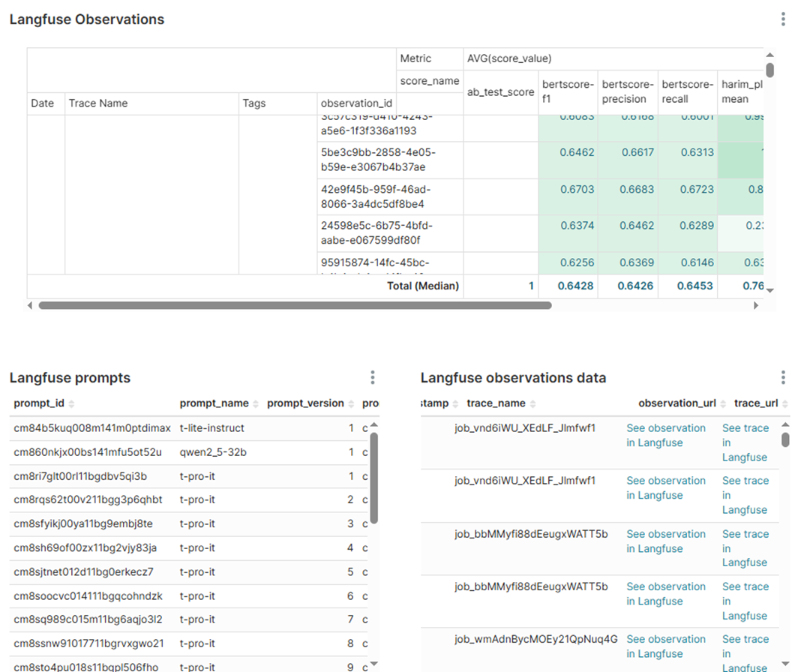Screen dimensions: 798x672
Task: Sort the table by the prompt_id sort icon
Action: [x=72, y=404]
